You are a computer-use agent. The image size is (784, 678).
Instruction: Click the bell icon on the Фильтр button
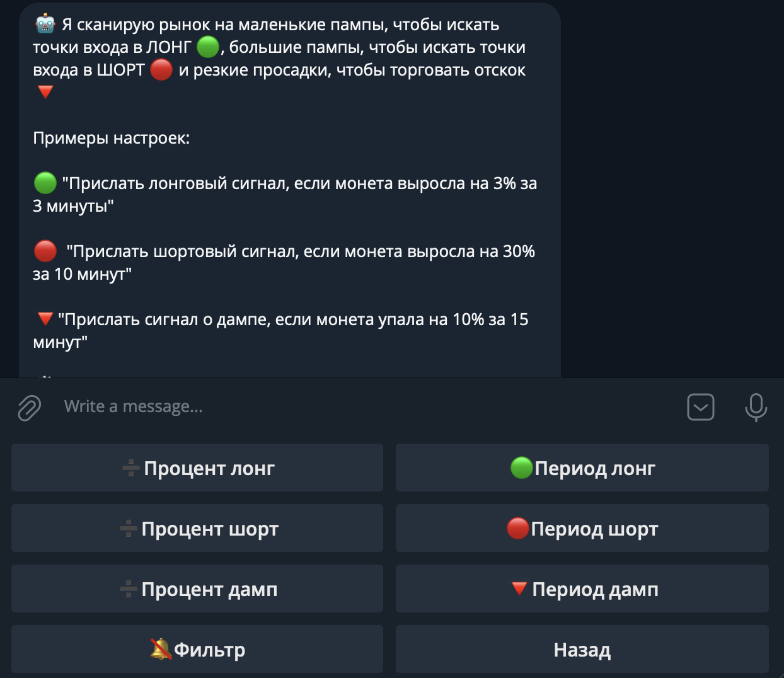pyautogui.click(x=161, y=648)
